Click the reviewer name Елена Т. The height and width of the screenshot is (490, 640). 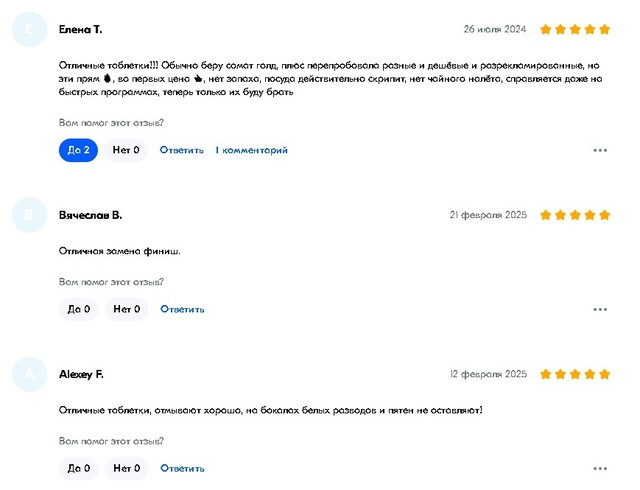tap(81, 30)
